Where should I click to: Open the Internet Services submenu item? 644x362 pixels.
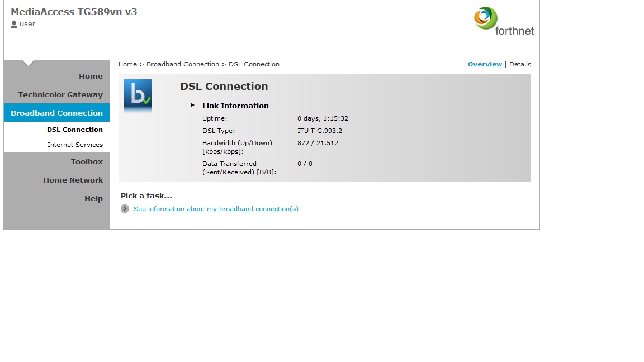click(75, 145)
